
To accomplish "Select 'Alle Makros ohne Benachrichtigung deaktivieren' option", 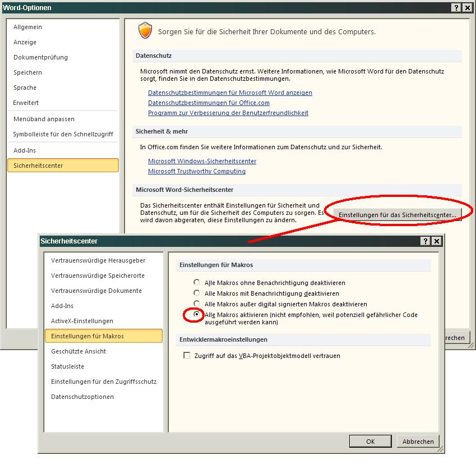I will (x=196, y=283).
